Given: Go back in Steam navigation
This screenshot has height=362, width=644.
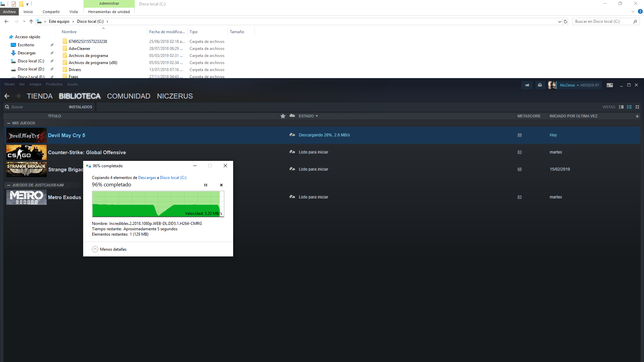Looking at the screenshot, I should 7,96.
